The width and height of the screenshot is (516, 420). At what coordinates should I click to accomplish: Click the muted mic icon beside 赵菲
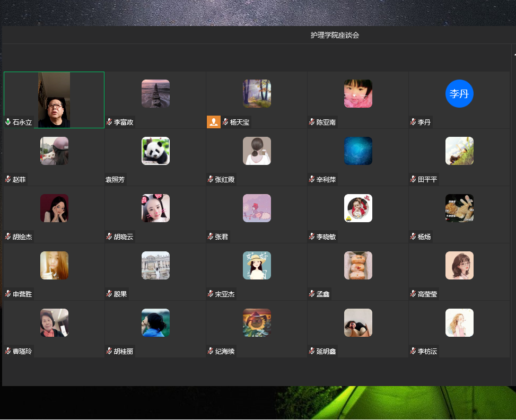(8, 179)
